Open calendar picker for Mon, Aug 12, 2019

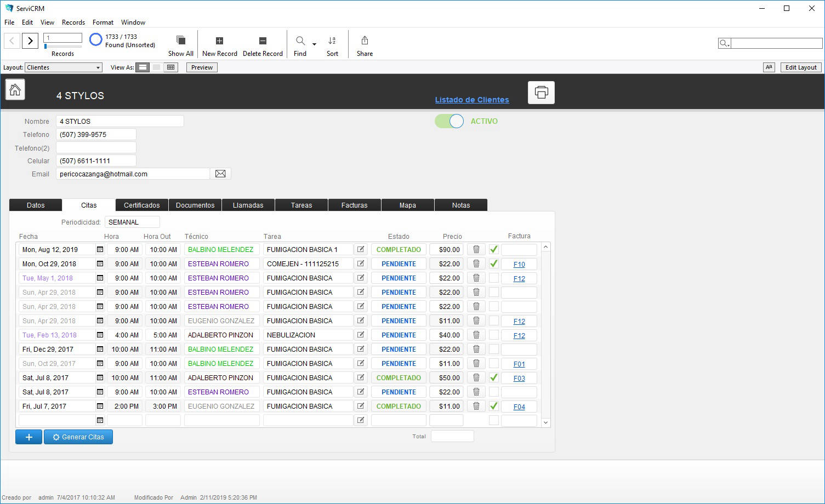pyautogui.click(x=100, y=249)
